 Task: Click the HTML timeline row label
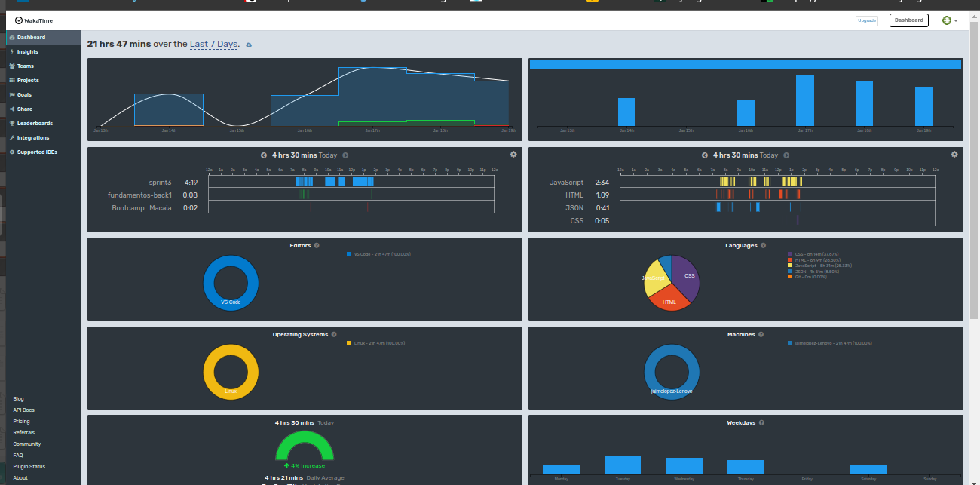coord(575,195)
